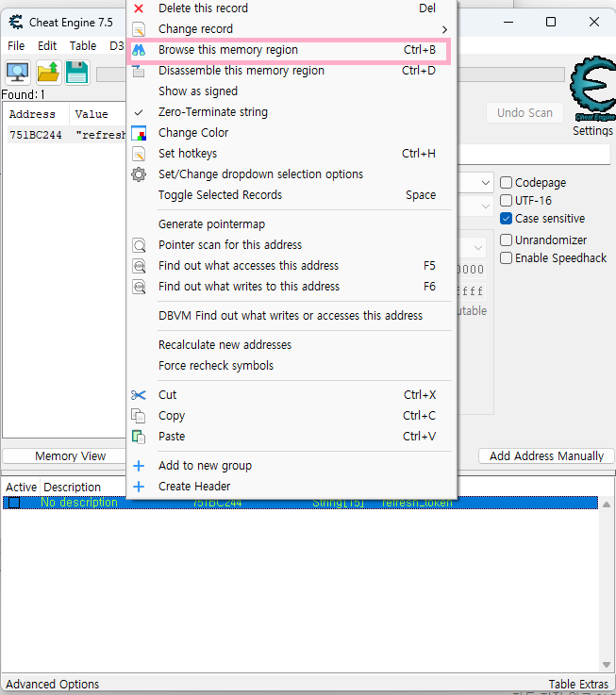
Task: Click the 'what accesses' magnifier icon
Action: (x=139, y=266)
